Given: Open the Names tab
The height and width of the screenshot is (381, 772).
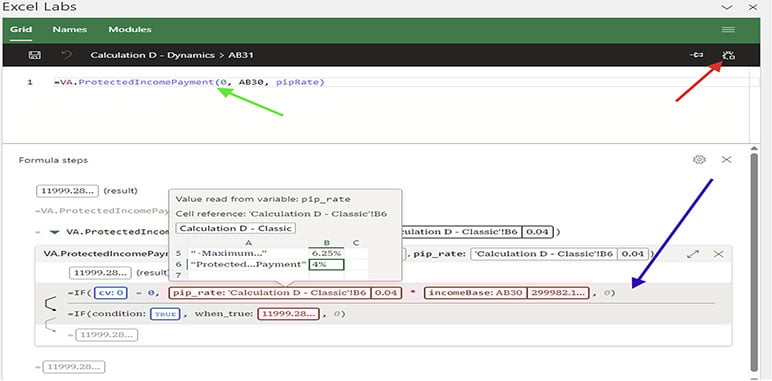Looking at the screenshot, I should tap(69, 30).
